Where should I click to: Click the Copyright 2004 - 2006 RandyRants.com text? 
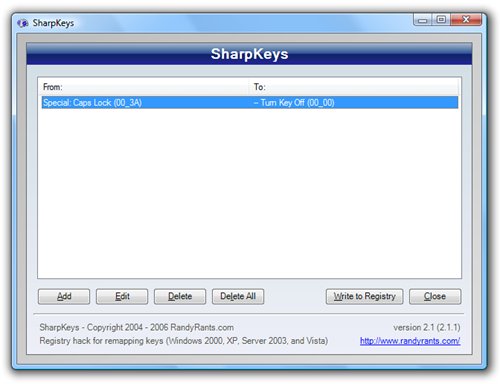[160, 327]
